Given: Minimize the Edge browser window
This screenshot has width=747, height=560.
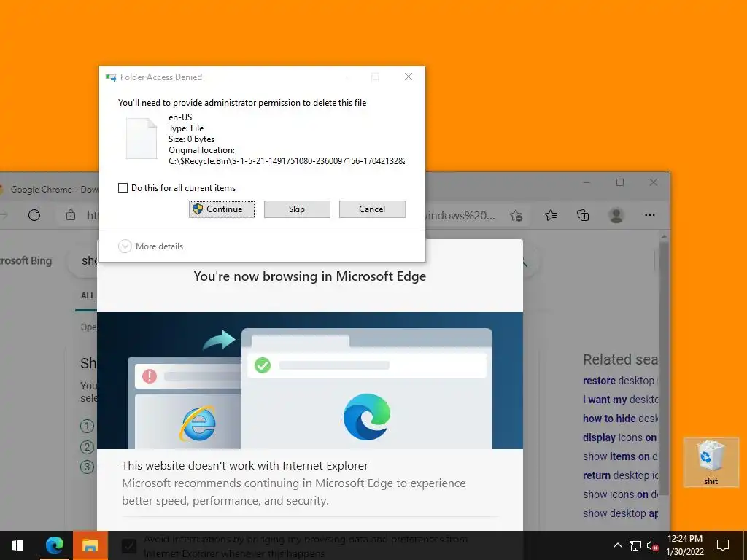Looking at the screenshot, I should pos(587,182).
